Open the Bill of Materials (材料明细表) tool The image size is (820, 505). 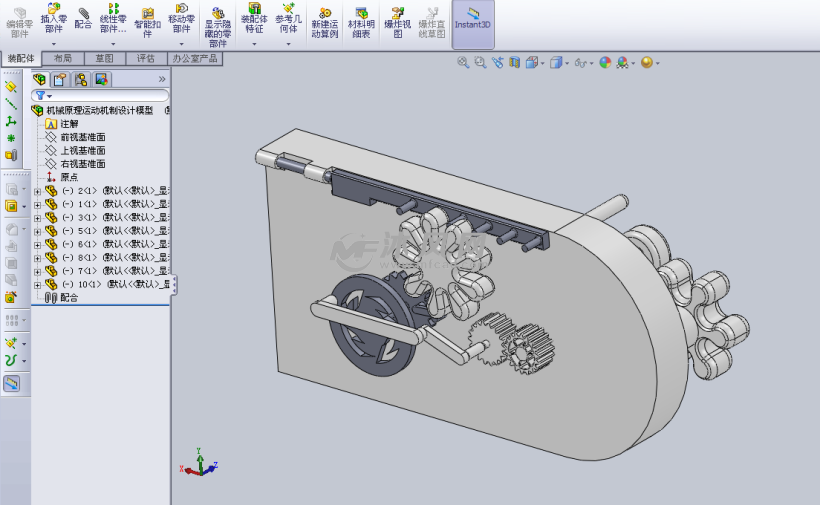(360, 23)
